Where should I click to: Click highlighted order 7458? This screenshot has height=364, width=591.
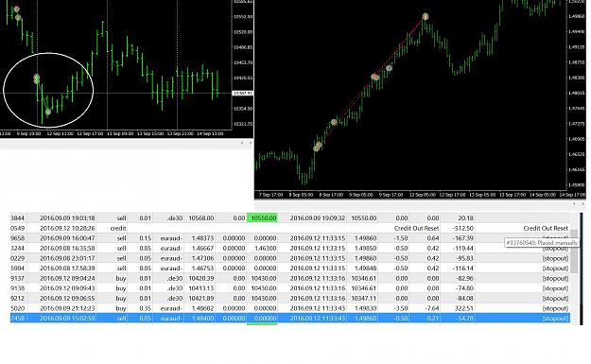(290, 318)
